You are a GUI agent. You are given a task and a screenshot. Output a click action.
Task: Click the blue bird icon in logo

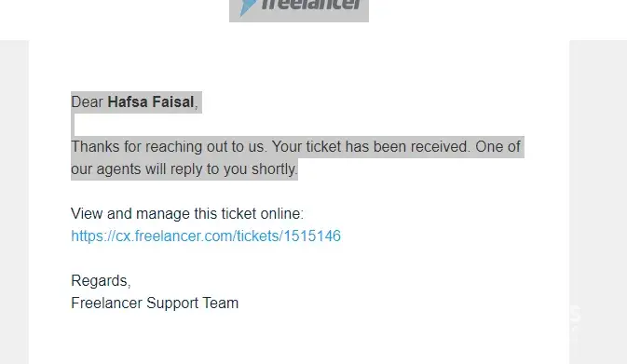coord(247,7)
